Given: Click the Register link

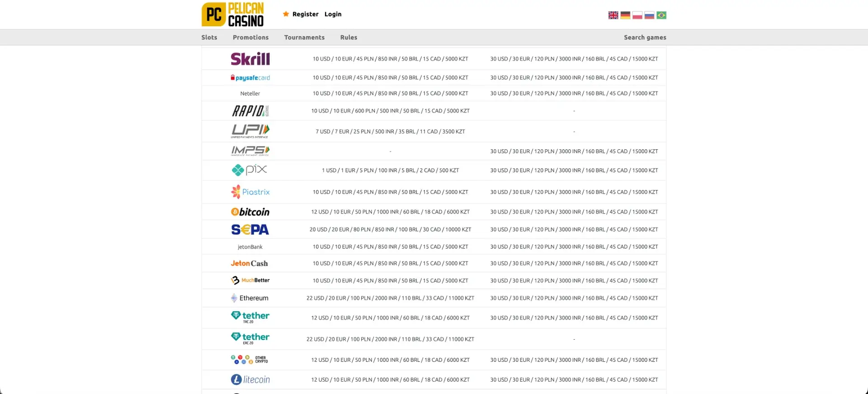Looking at the screenshot, I should click(x=306, y=14).
